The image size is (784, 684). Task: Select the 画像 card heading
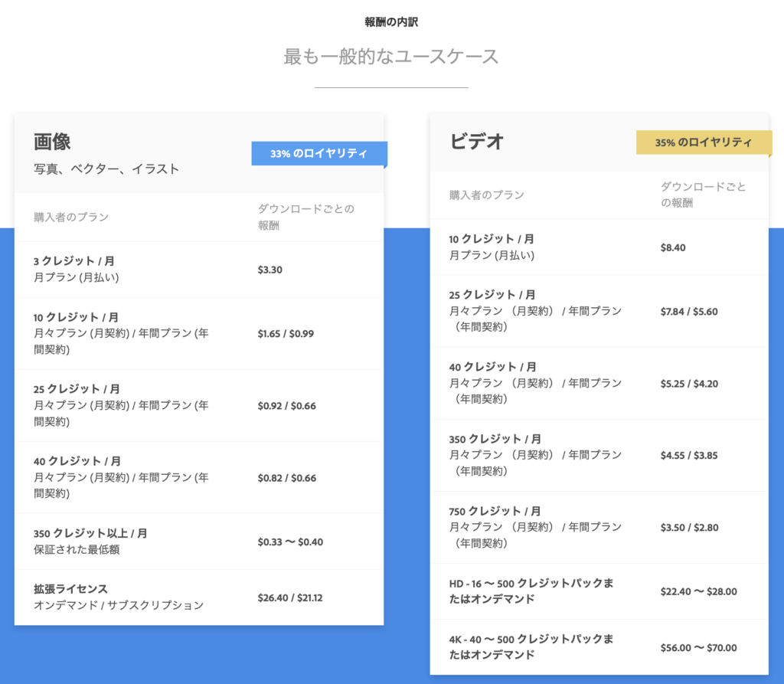52,142
